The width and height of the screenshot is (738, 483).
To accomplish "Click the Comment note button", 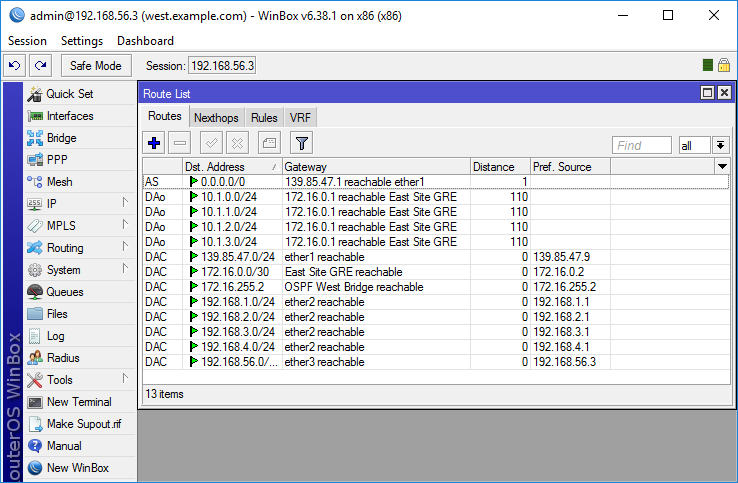I will (269, 143).
